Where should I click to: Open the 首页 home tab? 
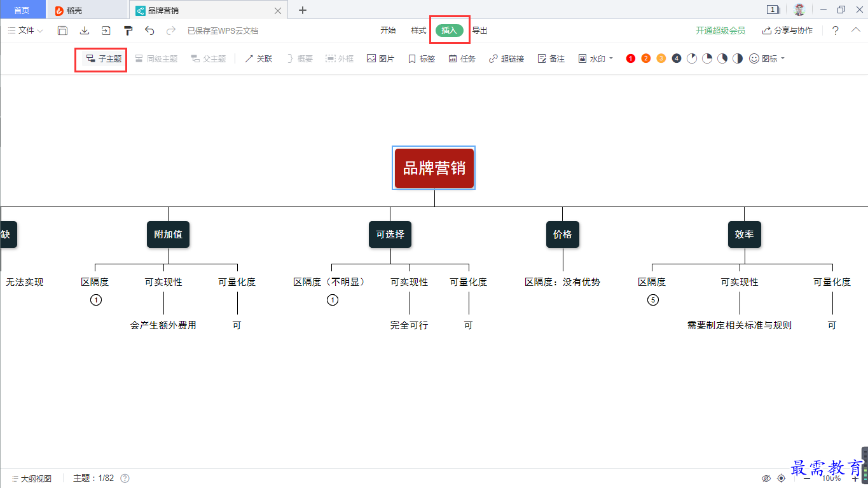(22, 10)
